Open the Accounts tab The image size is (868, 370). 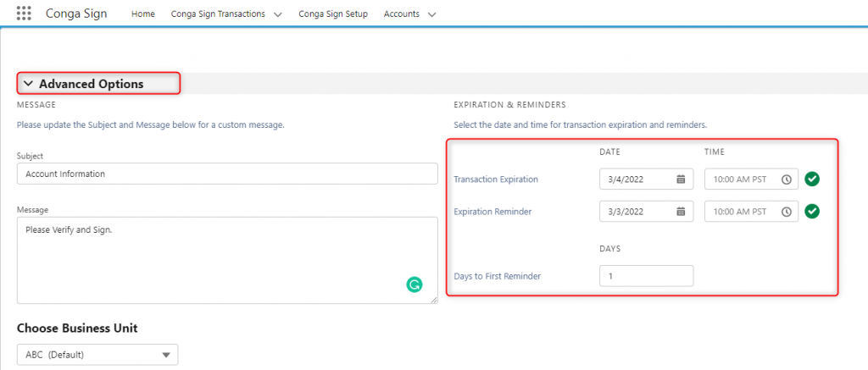coord(401,14)
